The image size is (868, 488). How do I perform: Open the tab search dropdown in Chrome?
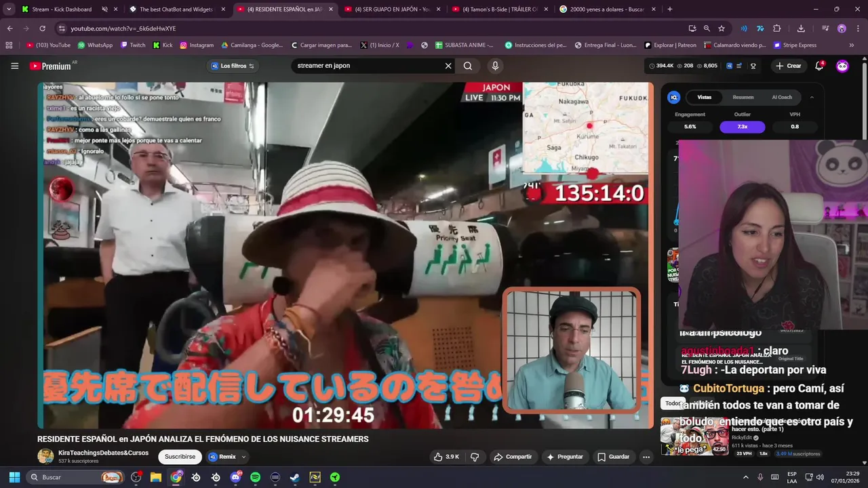[9, 9]
